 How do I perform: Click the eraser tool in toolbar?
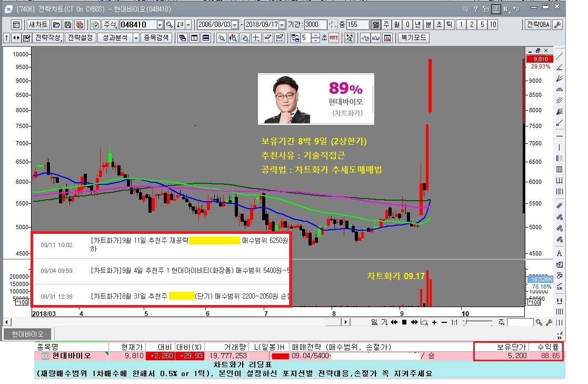268,38
